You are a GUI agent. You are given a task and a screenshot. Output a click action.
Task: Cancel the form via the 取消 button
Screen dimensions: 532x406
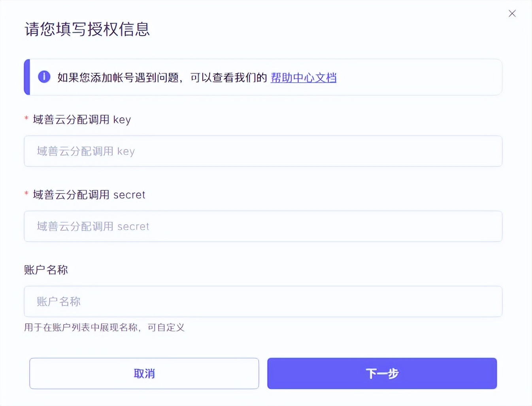(x=144, y=373)
